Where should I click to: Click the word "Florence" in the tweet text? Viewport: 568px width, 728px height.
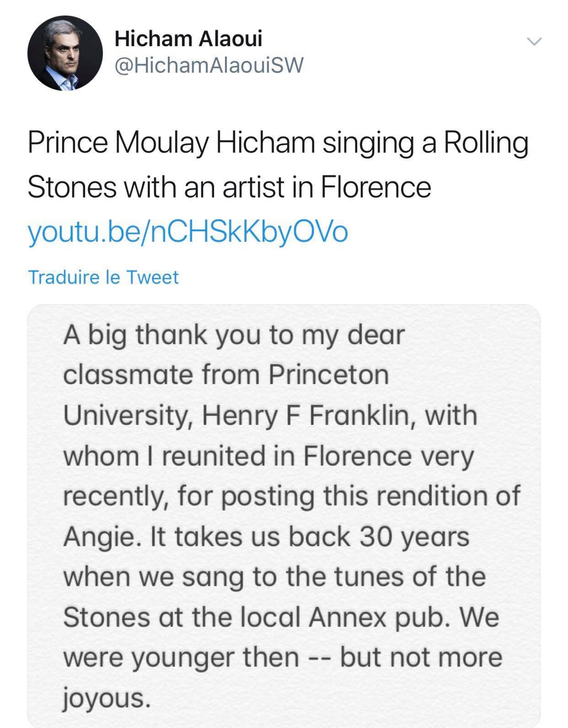coord(376,187)
